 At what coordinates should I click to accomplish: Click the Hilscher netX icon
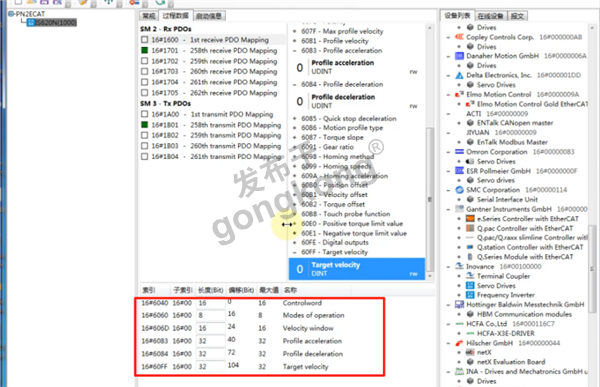[470, 352]
